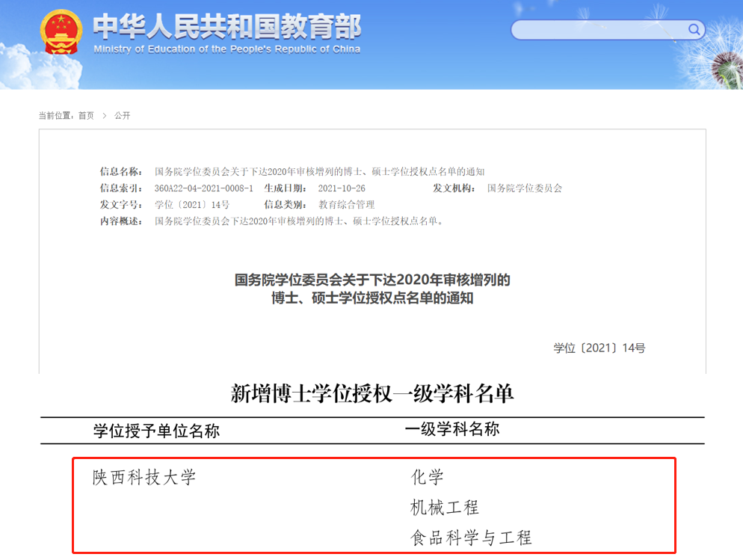Viewport: 743px width, 560px height.
Task: Click the magnifier search icon
Action: point(694,30)
